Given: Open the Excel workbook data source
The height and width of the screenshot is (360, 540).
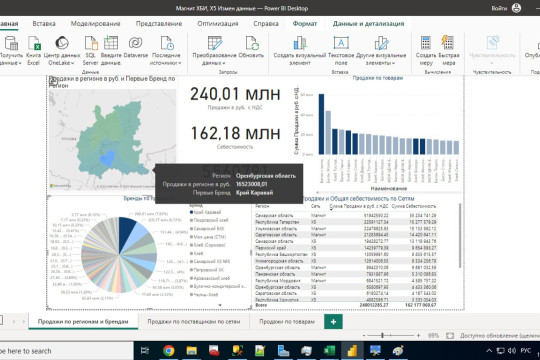Looking at the screenshot, I should [34, 50].
